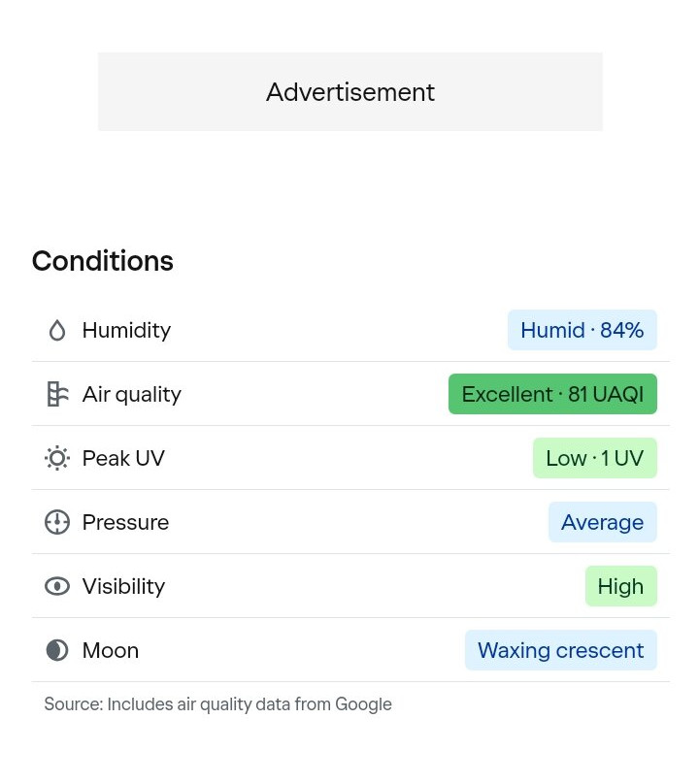Click the Air quality row label
699x784 pixels.
click(131, 394)
